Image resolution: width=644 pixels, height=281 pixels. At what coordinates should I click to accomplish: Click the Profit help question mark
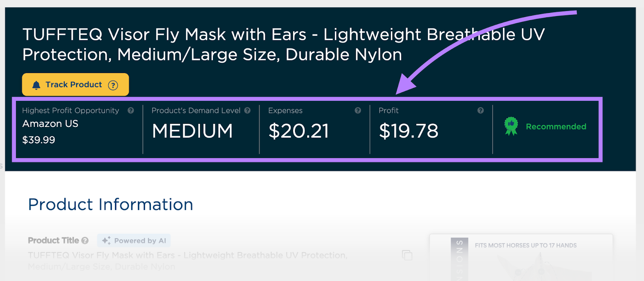point(481,110)
